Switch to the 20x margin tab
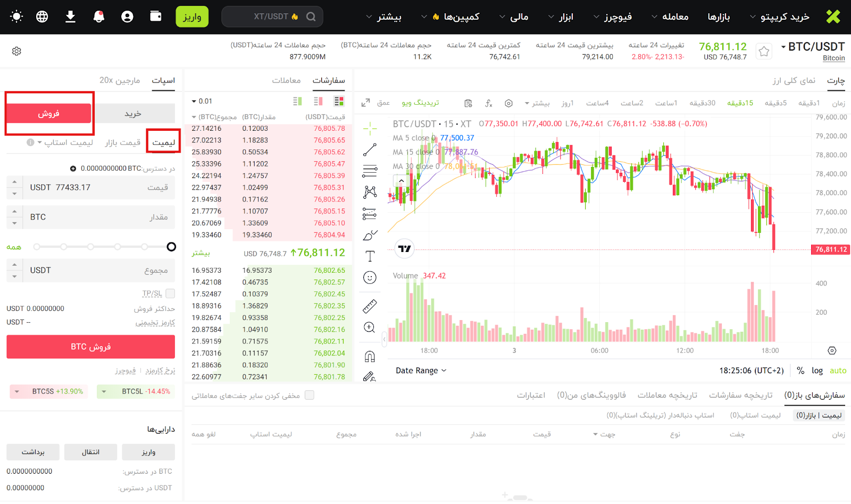Viewport: 851px width, 504px height. (120, 80)
